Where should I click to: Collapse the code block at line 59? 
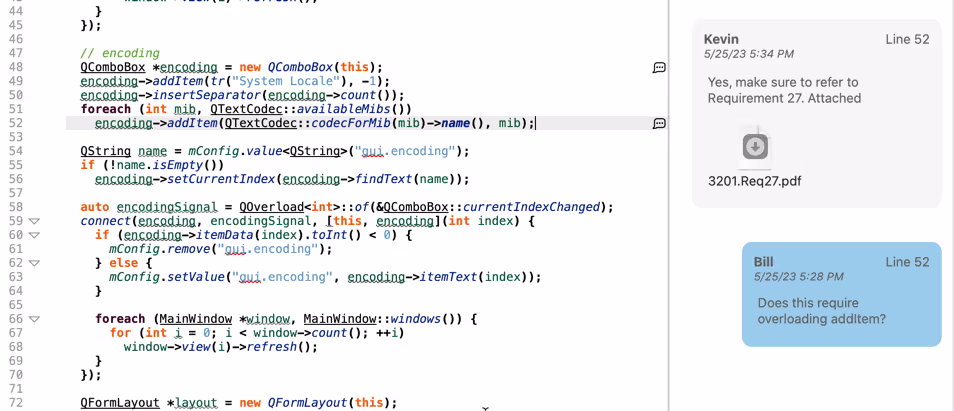click(33, 221)
